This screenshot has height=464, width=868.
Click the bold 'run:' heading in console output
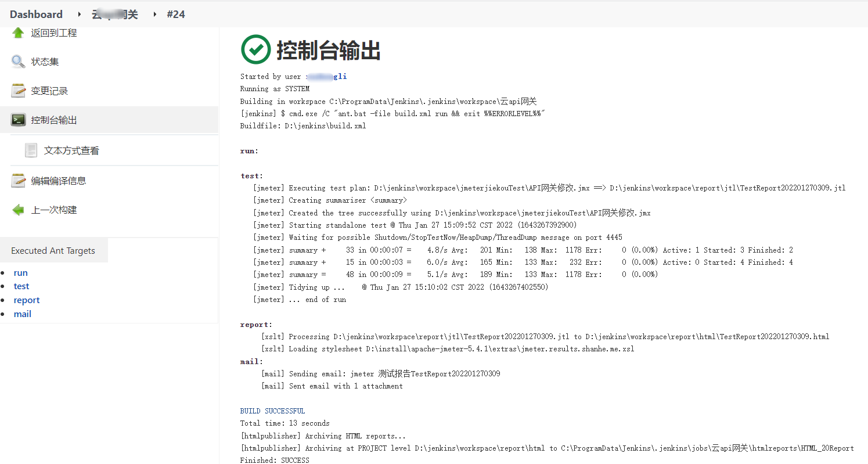250,150
